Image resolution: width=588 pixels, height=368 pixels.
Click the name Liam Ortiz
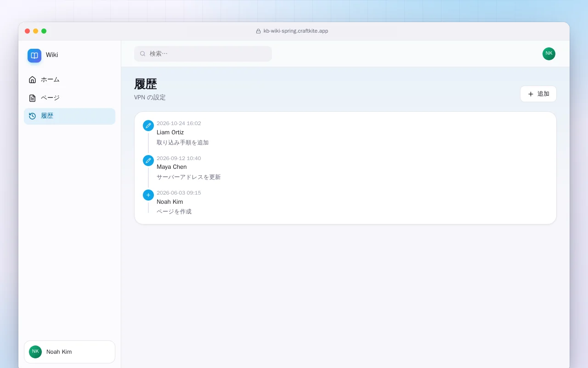(x=170, y=132)
